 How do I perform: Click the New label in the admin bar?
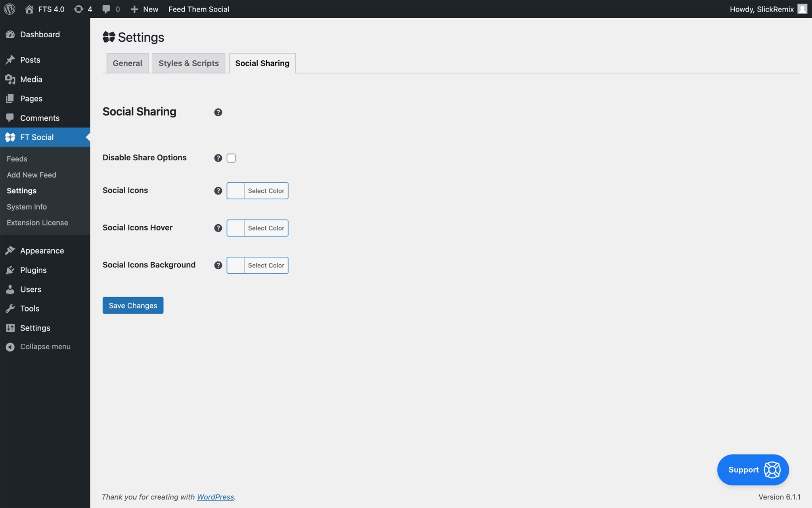point(151,9)
